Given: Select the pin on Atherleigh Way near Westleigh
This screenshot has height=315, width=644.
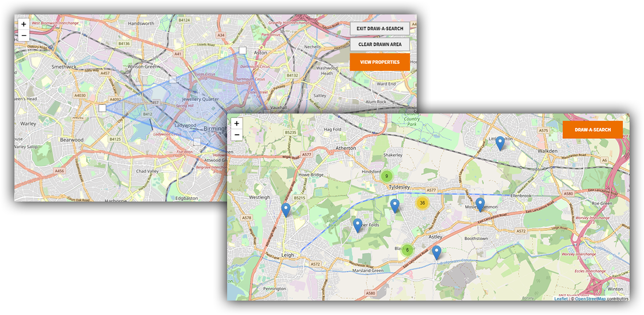Looking at the screenshot, I should point(286,210).
